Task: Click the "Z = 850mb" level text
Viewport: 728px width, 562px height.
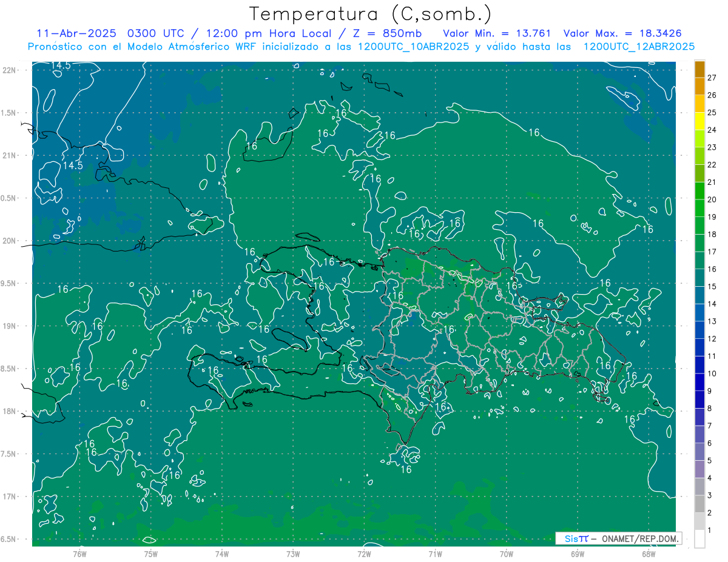Action: (388, 33)
